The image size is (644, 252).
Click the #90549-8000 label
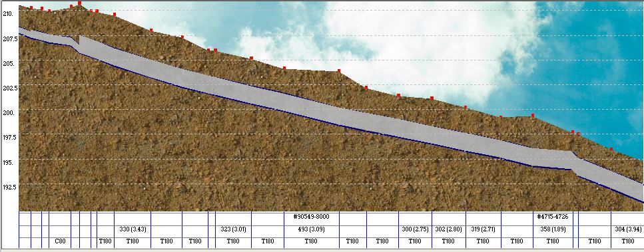[311, 216]
